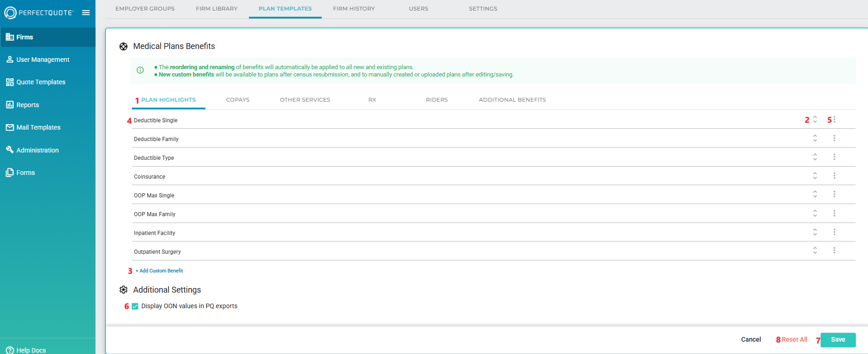Click the reorder arrows for Inpatient Facility

click(x=815, y=232)
